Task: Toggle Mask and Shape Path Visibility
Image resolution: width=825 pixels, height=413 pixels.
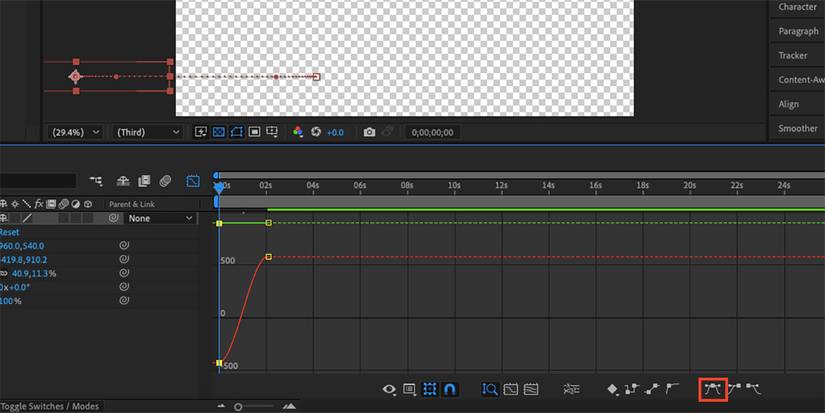Action: pyautogui.click(x=236, y=132)
